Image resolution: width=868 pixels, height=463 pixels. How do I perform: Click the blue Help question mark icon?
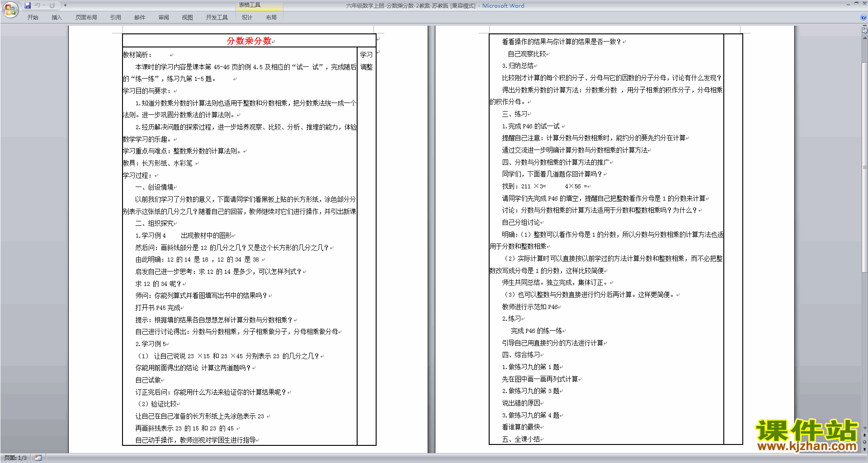pos(863,17)
